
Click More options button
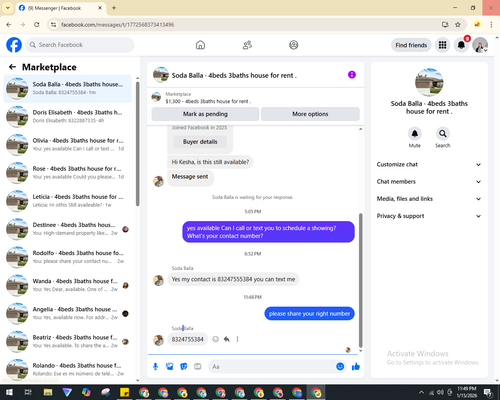[x=310, y=114]
